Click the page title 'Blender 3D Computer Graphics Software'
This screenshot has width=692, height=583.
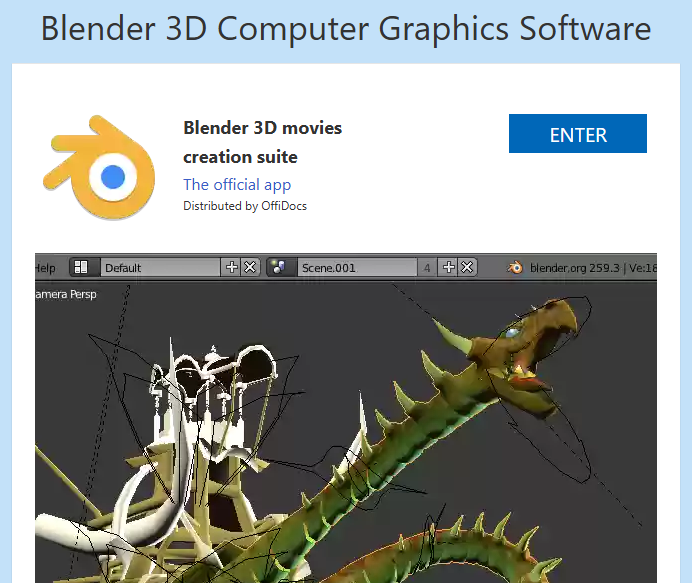[x=346, y=28]
